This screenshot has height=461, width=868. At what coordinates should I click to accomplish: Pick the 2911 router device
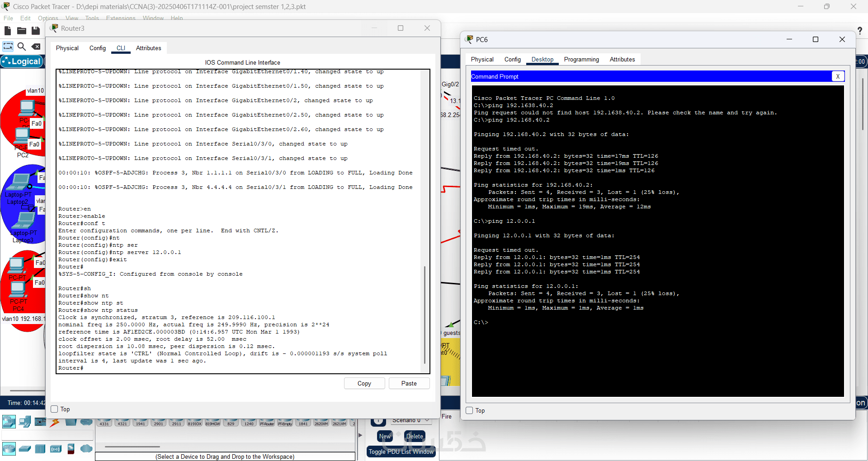[177, 423]
